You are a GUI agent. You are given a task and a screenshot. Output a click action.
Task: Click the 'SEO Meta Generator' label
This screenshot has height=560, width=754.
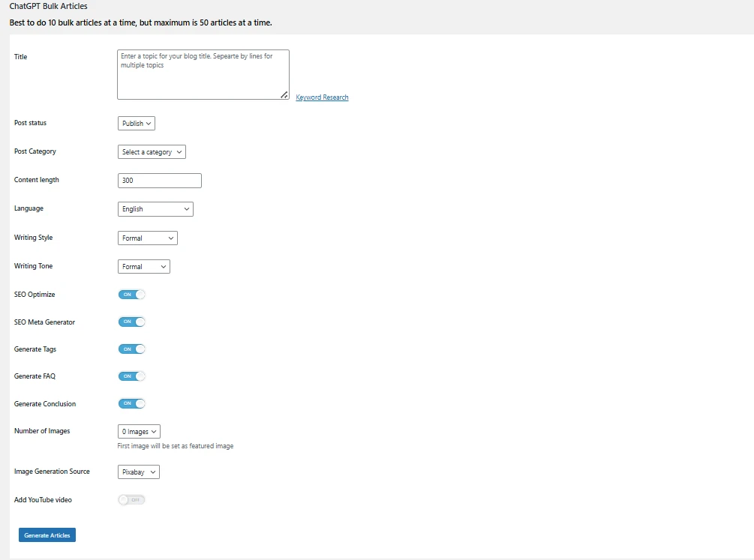45,322
